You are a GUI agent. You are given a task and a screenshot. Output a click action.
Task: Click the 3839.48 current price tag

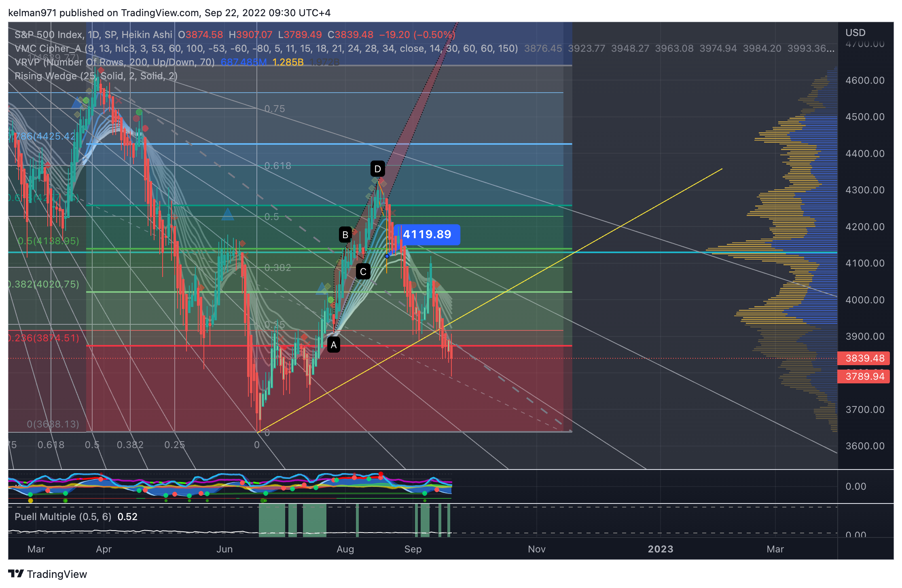[864, 358]
